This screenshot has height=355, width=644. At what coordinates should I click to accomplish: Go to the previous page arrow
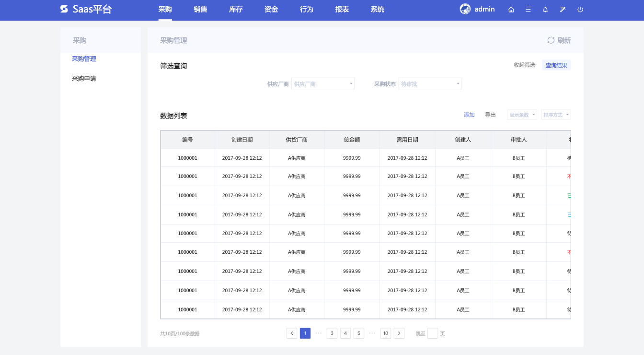coord(292,333)
